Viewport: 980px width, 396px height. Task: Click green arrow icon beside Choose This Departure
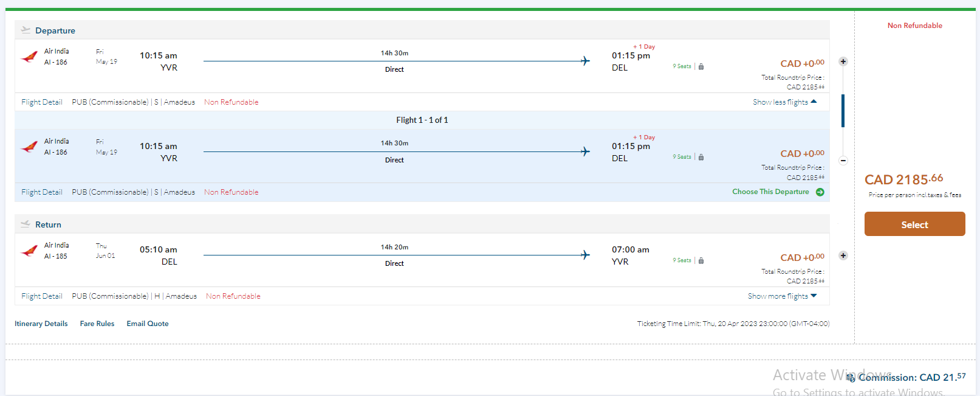pyautogui.click(x=820, y=192)
